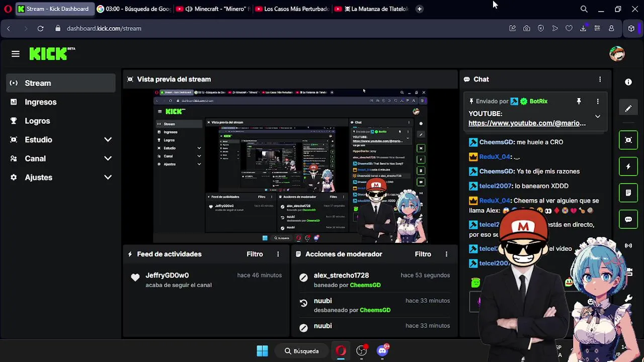The image size is (644, 362).
Task: Open Acciones de moderador three-dot menu
Action: click(446, 254)
